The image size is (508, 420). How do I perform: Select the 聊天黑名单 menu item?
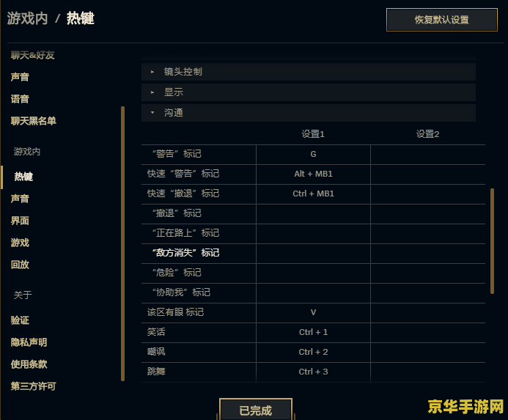click(x=34, y=121)
